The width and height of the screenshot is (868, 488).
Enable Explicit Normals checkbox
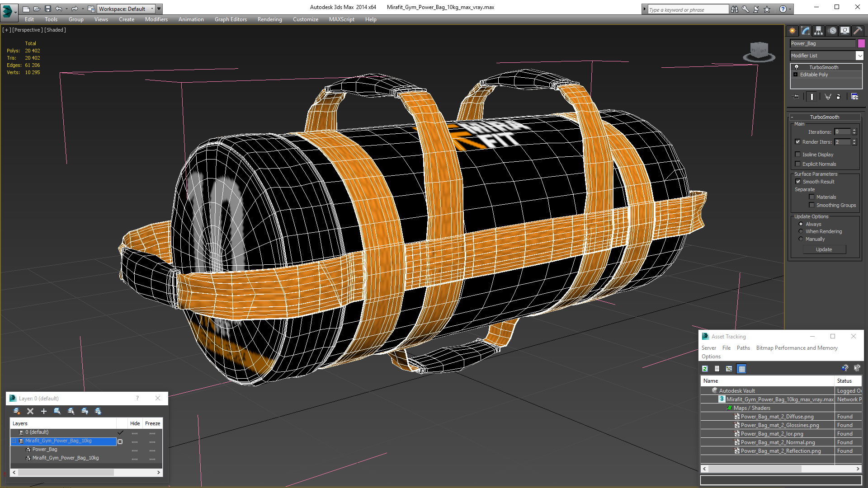pos(798,164)
